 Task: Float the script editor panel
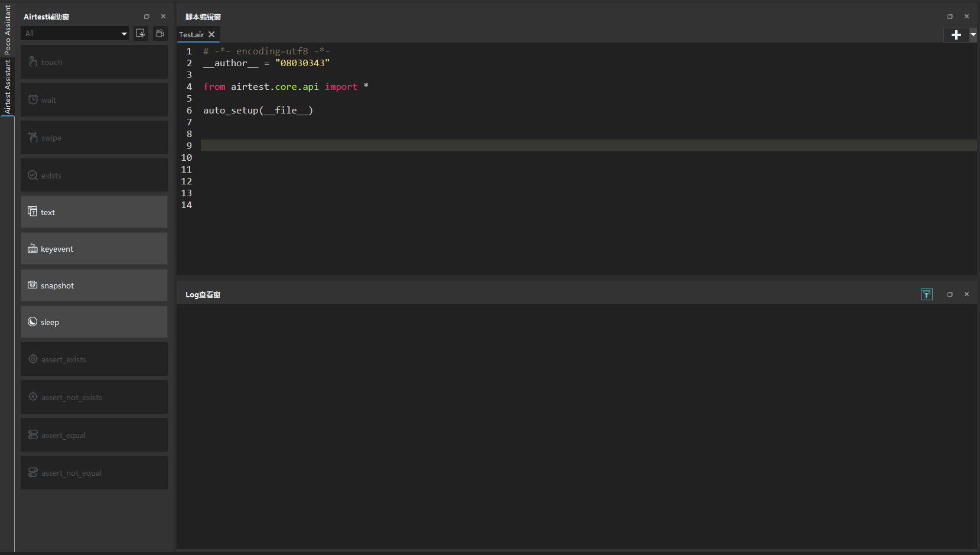coord(950,17)
